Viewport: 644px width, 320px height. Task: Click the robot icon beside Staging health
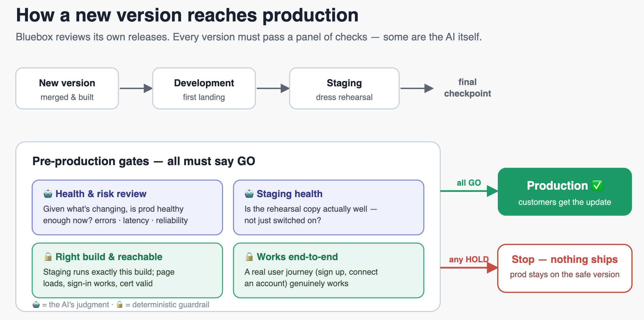click(x=249, y=194)
